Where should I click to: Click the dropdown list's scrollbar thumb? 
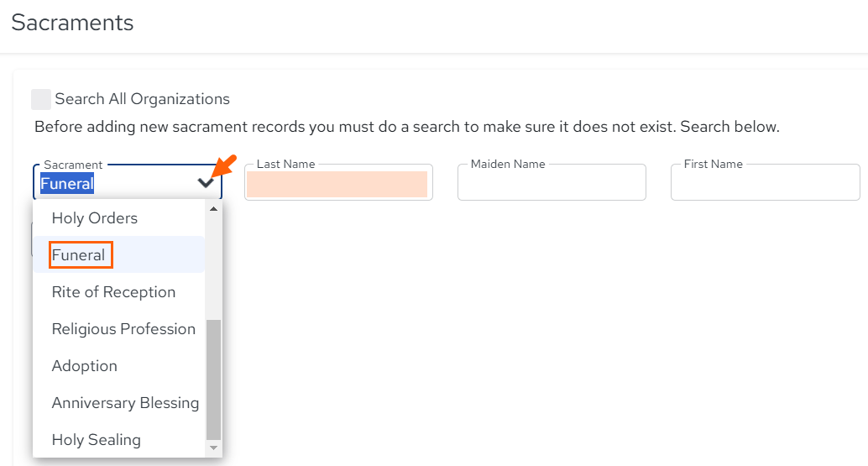214,380
